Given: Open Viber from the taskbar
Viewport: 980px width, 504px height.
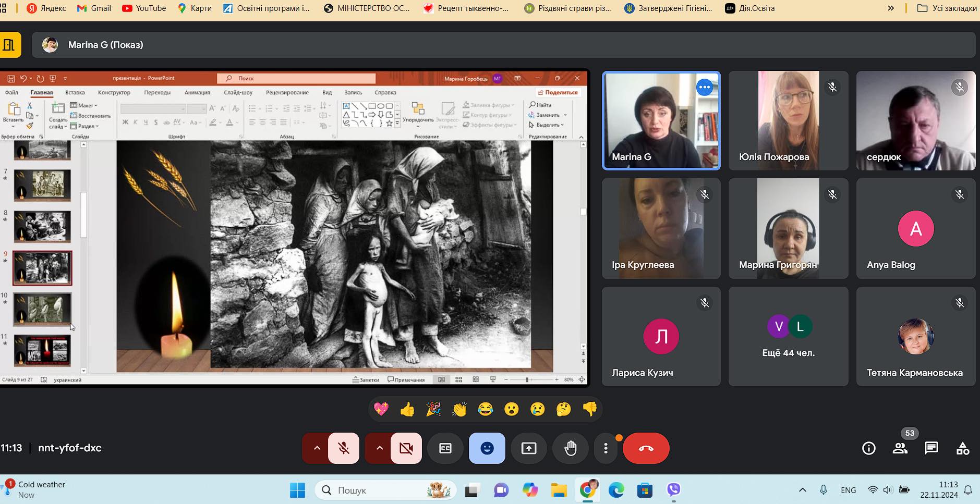Looking at the screenshot, I should [x=673, y=490].
